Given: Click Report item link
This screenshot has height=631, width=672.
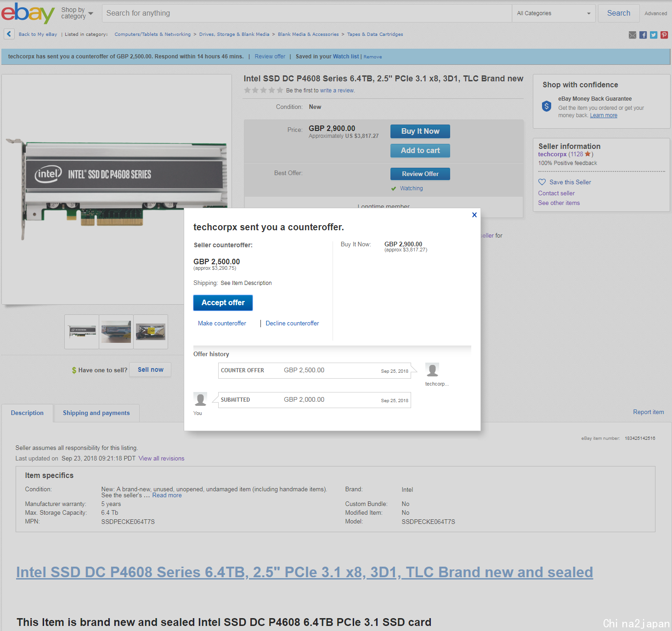Looking at the screenshot, I should click(648, 412).
